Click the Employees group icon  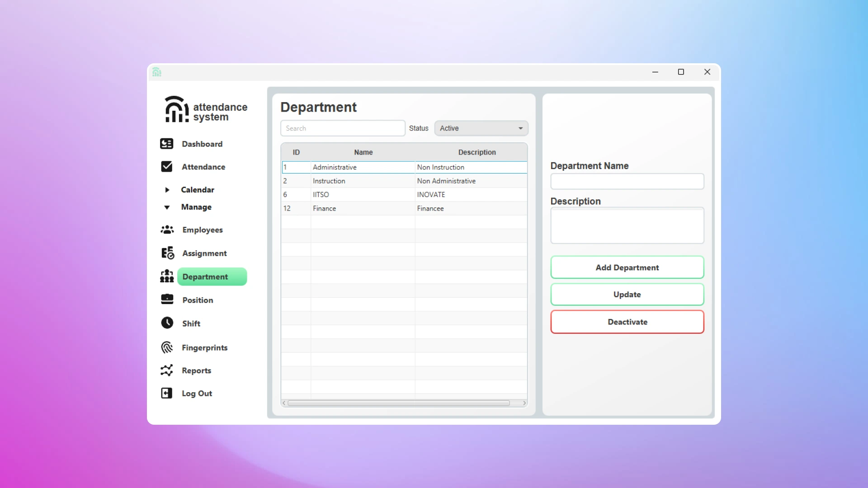tap(167, 230)
